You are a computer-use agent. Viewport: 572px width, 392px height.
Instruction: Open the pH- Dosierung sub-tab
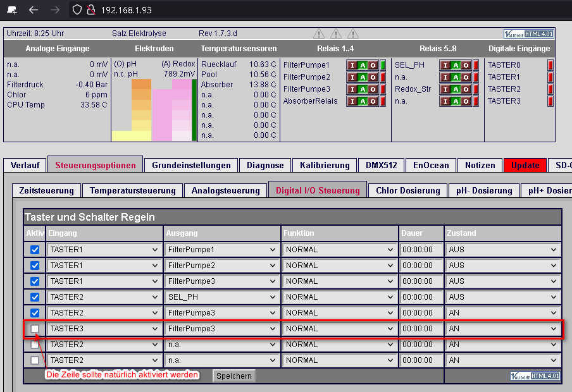484,191
